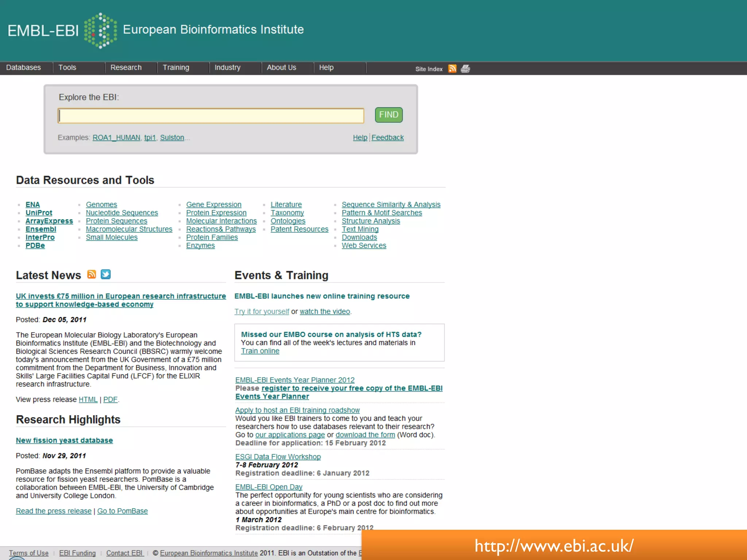Viewport: 747px width, 560px height.
Task: Select the Training menu item
Action: click(176, 68)
